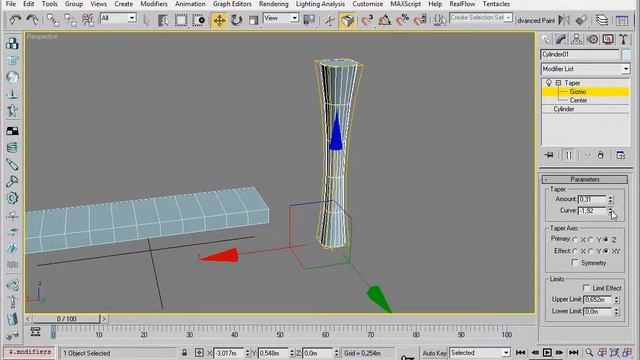Click the Redo arrow icon
Viewport: 640px width, 360px height.
[32, 20]
